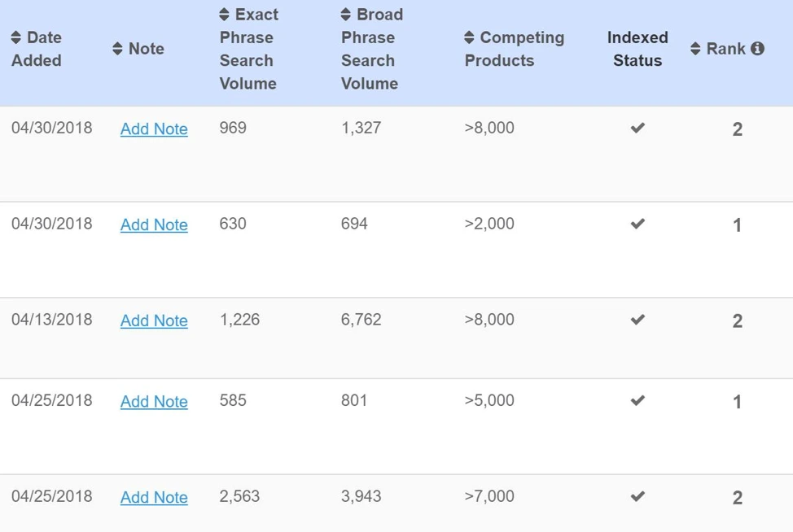Screen dimensions: 793x532
Task: Click indexed checkmark in the 630 volume row
Action: click(x=637, y=224)
